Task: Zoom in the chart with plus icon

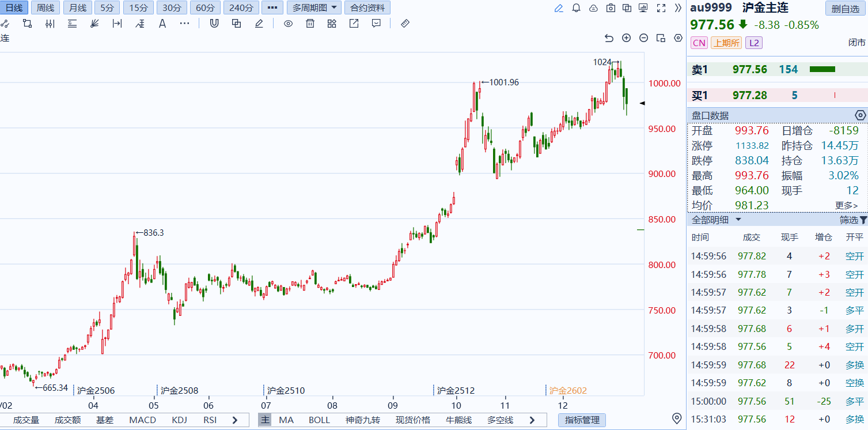Action: click(x=627, y=38)
